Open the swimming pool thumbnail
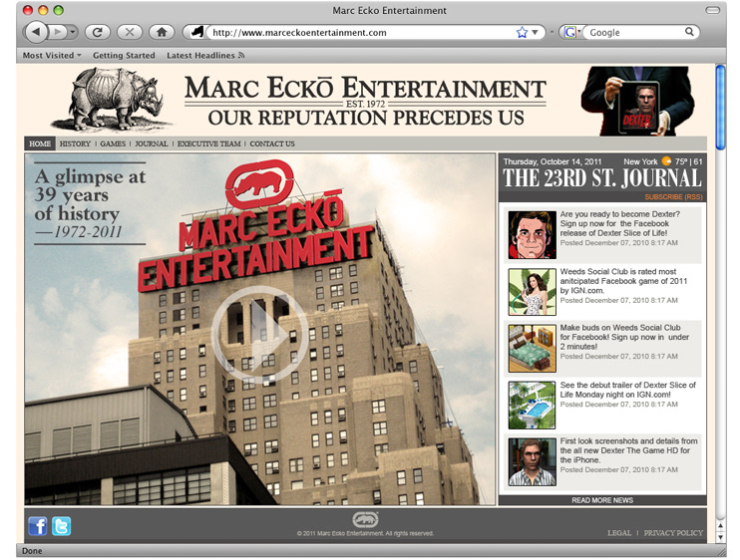740x560 pixels. click(x=532, y=406)
